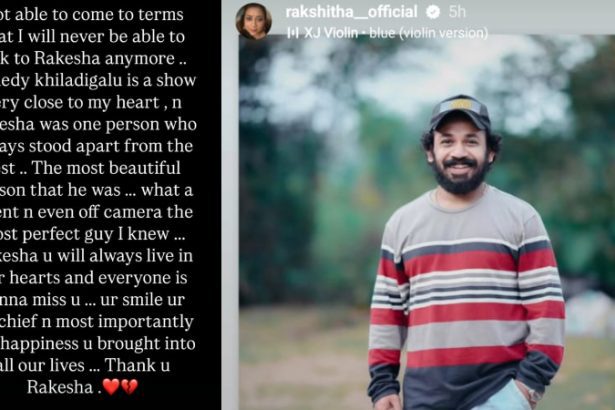Open the rakshitha__official profile avatar
The width and height of the screenshot is (615, 410).
[254, 21]
